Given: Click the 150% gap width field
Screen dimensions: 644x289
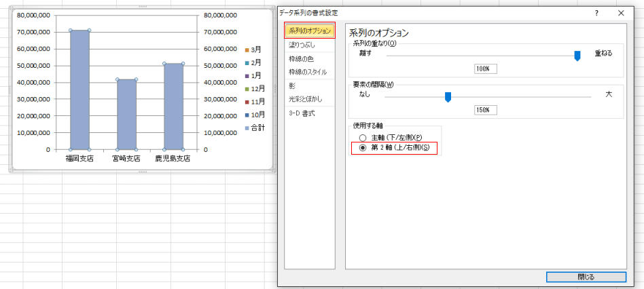Looking at the screenshot, I should (x=486, y=110).
